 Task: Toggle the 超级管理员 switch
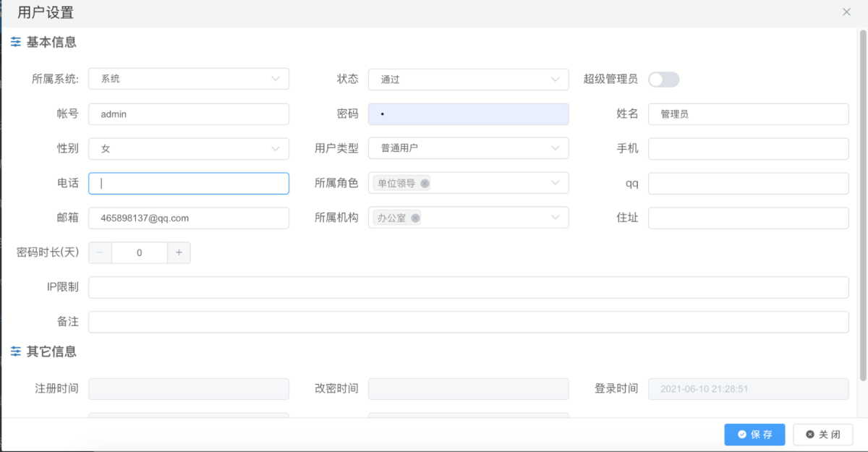[663, 80]
